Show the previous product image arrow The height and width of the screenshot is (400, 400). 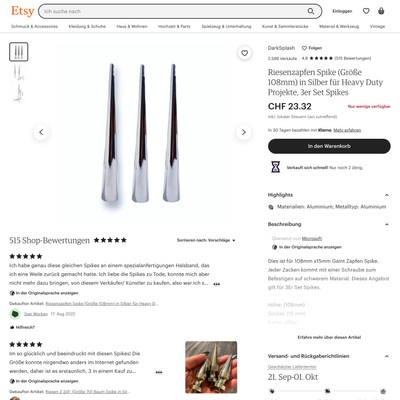pyautogui.click(x=41, y=132)
